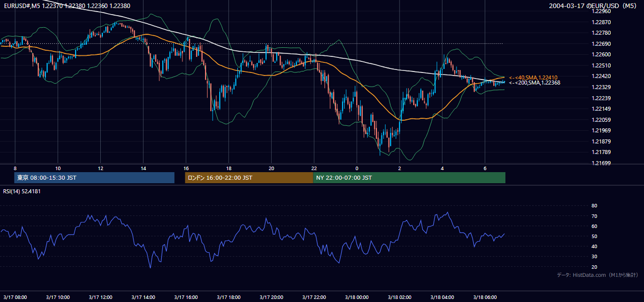Click the 3/17 16:00 date label
The image size is (644, 302).
186,297
